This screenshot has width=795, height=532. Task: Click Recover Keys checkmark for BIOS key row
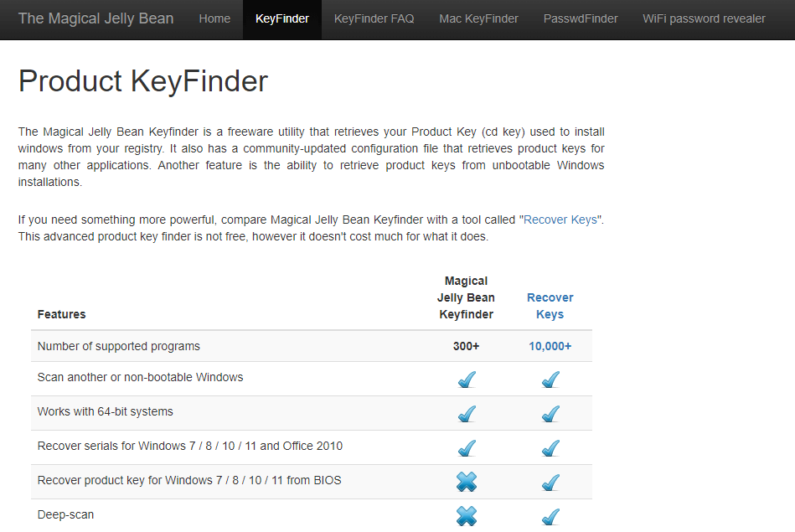pos(550,483)
